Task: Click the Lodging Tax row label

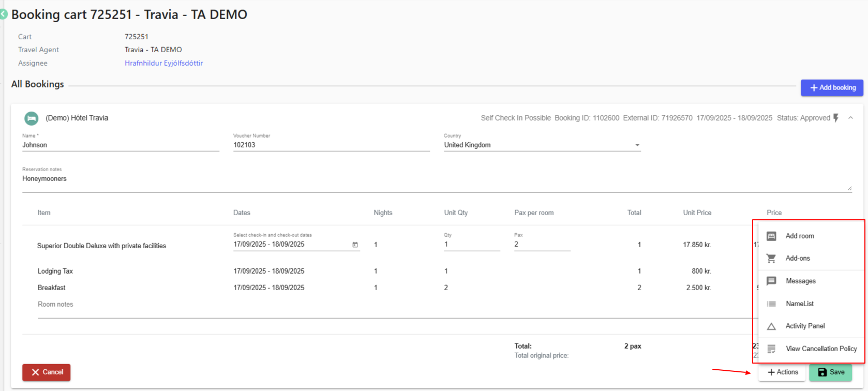Action: 55,271
